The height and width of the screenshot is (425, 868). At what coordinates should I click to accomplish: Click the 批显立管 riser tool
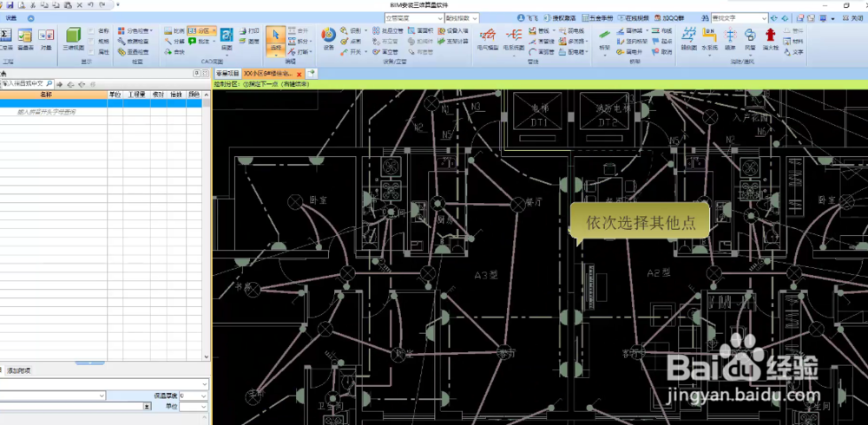[387, 31]
